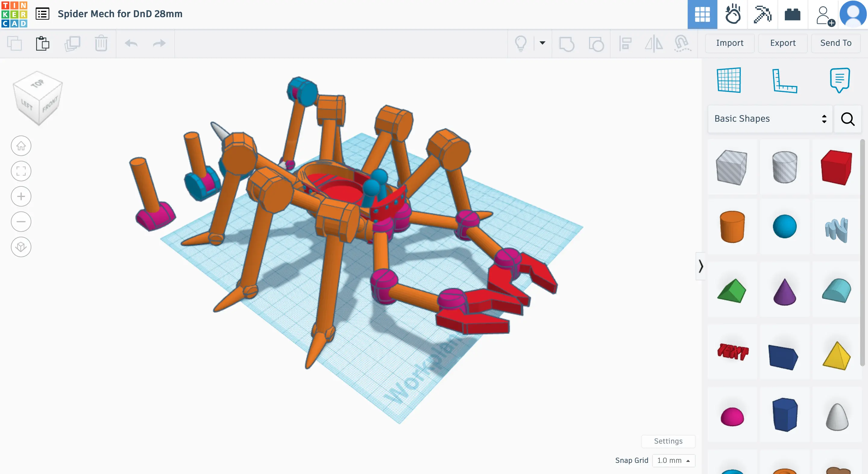Select the Notes tool icon

[840, 80]
